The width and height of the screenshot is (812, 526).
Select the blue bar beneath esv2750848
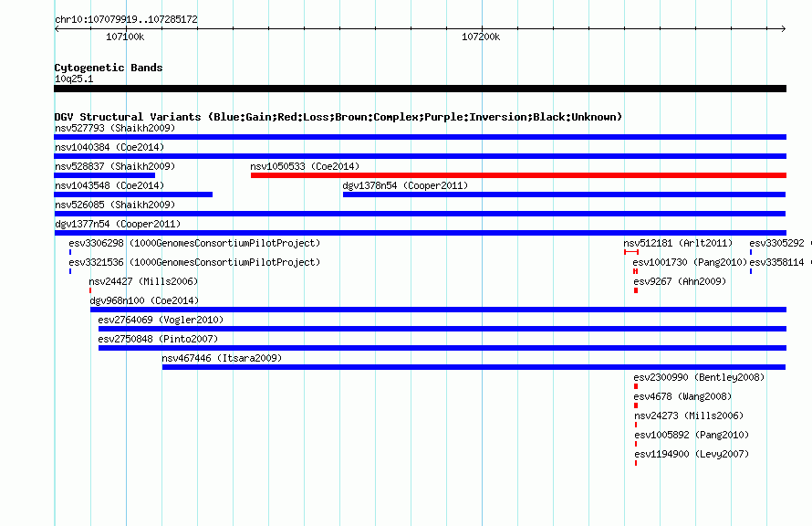442,348
